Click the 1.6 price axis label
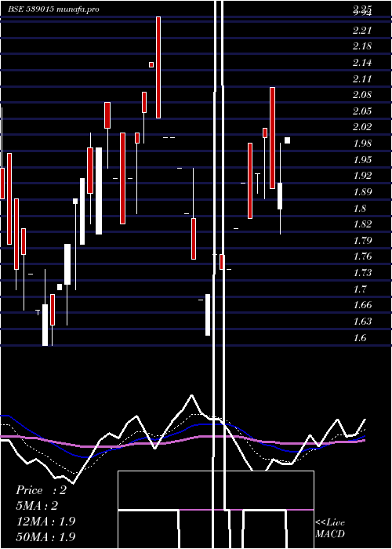 (x=360, y=338)
